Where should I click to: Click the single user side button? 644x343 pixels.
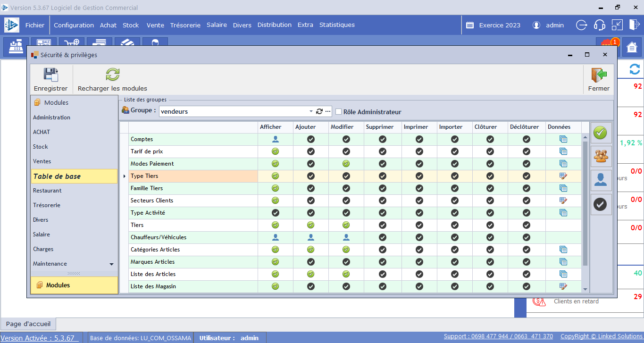(x=601, y=180)
